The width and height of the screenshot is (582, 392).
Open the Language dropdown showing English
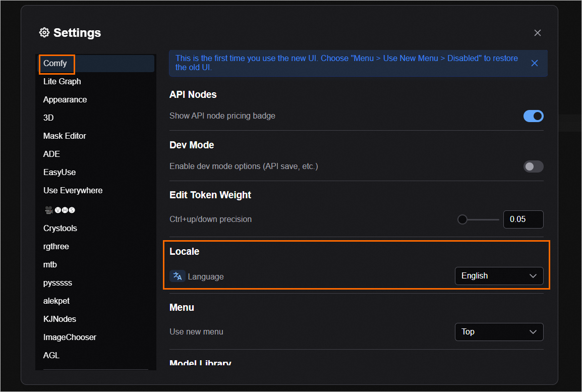[x=499, y=276]
